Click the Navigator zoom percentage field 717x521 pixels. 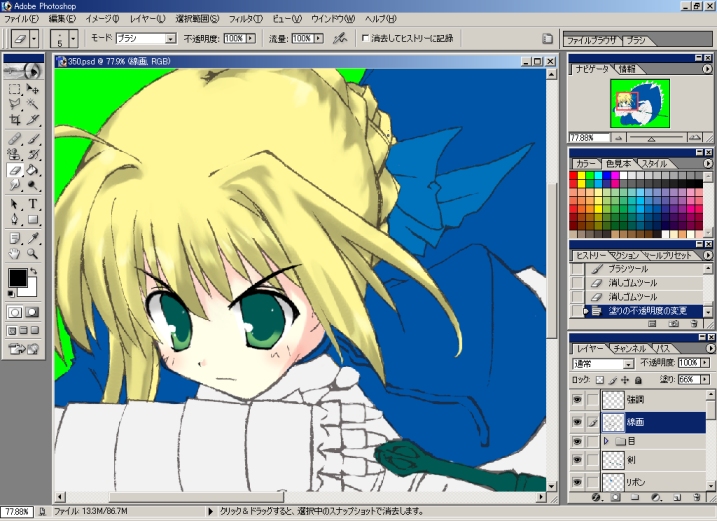[x=589, y=138]
